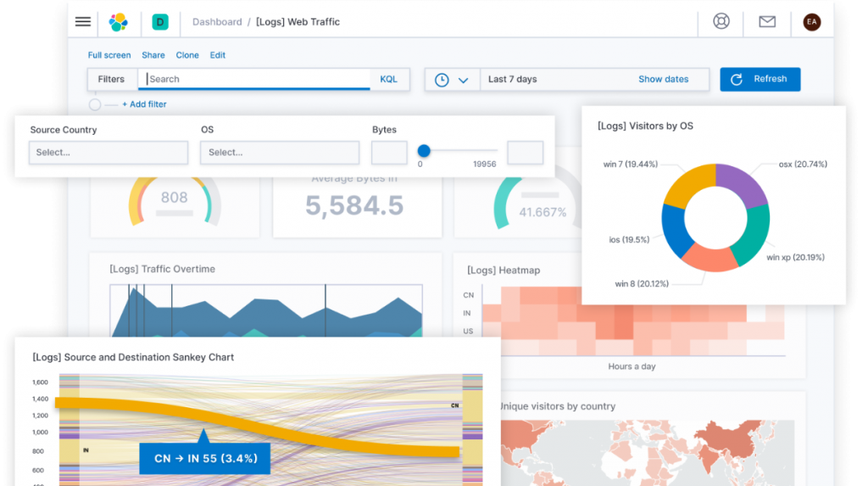Viewport: 868px width, 486px height.
Task: Focus the Search query field
Action: click(253, 79)
